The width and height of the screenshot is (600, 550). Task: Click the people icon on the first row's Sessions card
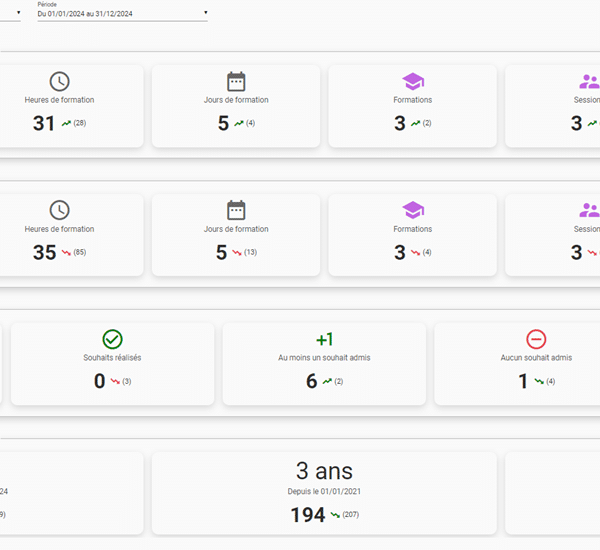pos(589,82)
